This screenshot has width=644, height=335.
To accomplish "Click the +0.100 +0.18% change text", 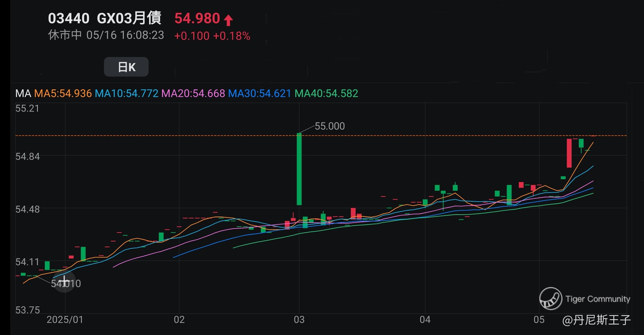I will click(x=212, y=36).
